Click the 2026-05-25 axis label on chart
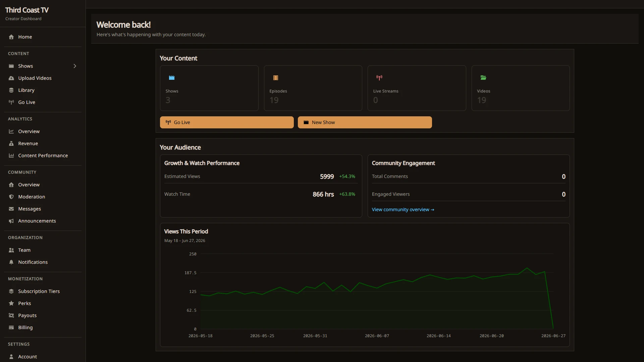This screenshot has width=644, height=362. pos(262,336)
